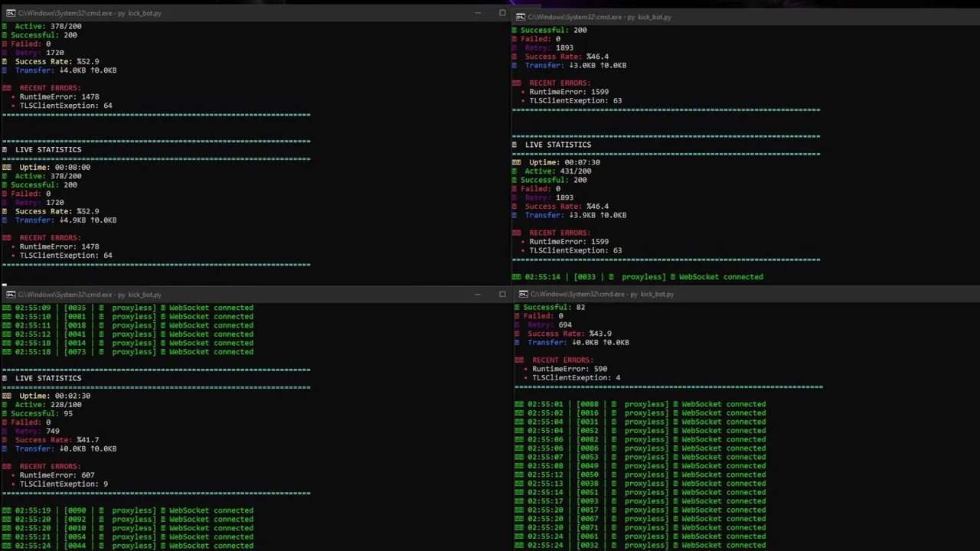Select the 'Uptime: 00:08:00' line
The image size is (980, 551).
coord(47,168)
